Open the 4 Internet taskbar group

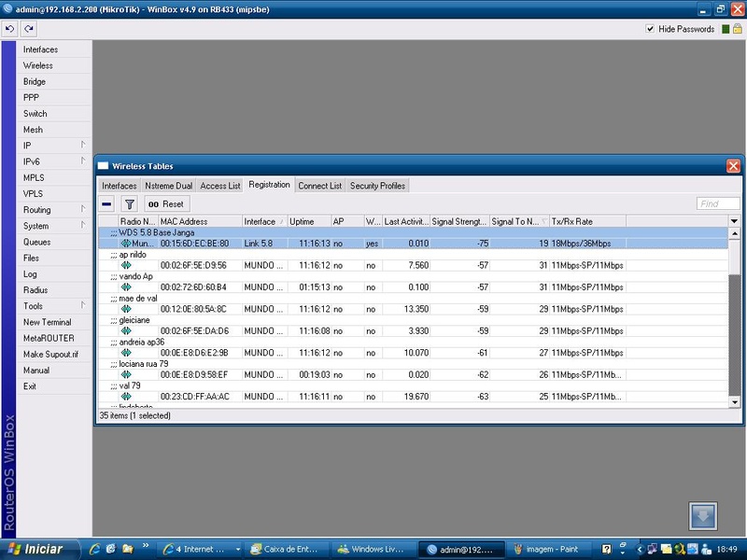click(x=200, y=549)
